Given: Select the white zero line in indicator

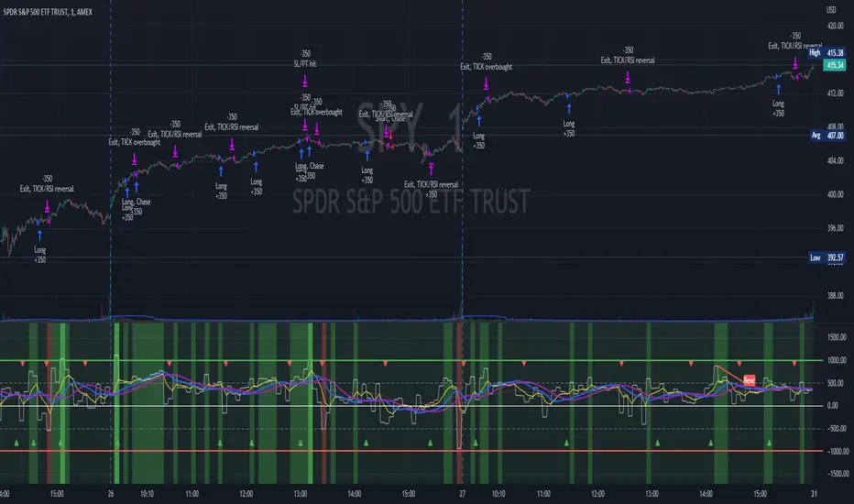Looking at the screenshot, I should tap(411, 406).
